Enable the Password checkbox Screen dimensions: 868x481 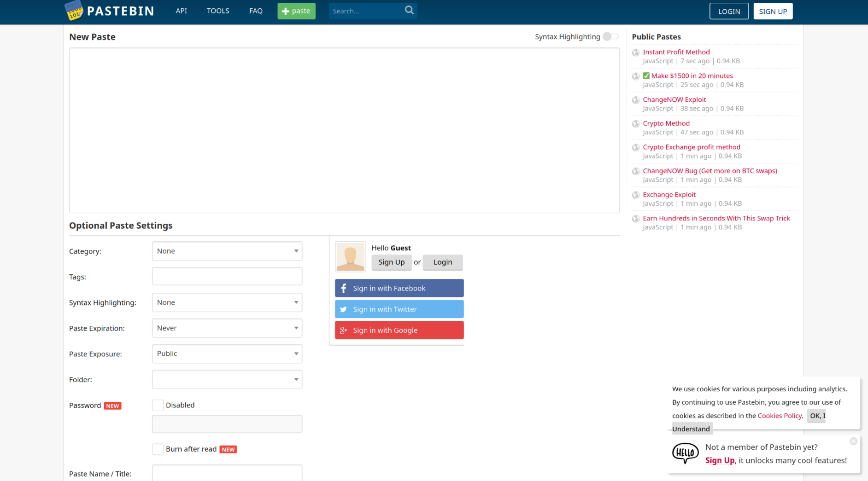[158, 405]
